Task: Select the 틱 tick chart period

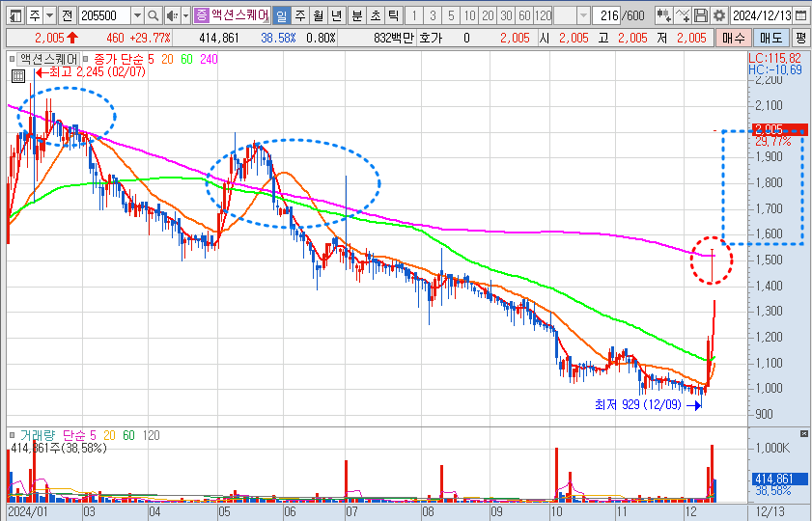Action: point(394,15)
